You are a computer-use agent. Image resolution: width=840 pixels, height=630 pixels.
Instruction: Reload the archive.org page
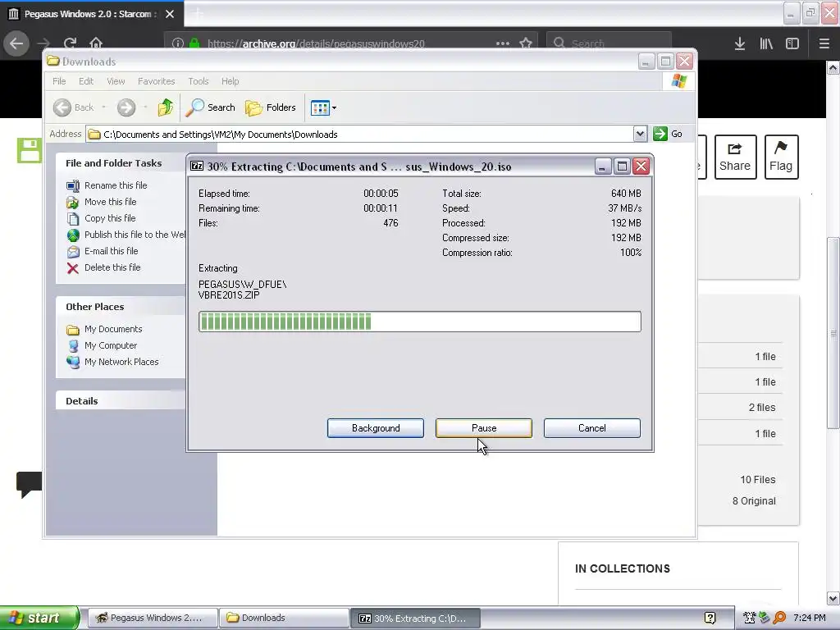[x=70, y=43]
